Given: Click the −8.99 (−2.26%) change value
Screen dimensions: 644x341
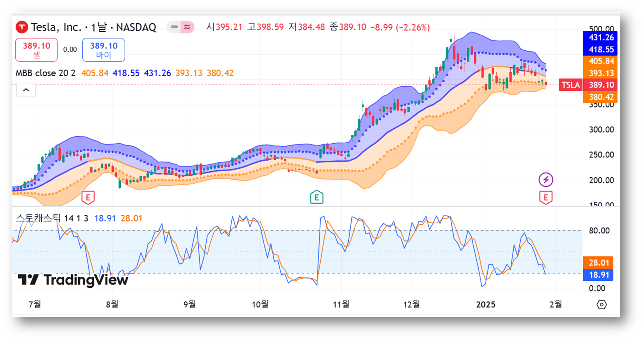Looking at the screenshot, I should tap(400, 27).
